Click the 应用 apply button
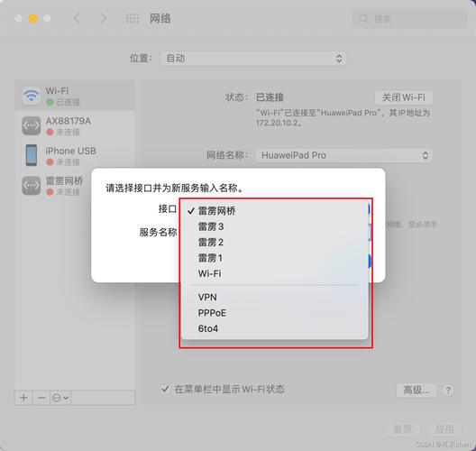 coord(444,429)
